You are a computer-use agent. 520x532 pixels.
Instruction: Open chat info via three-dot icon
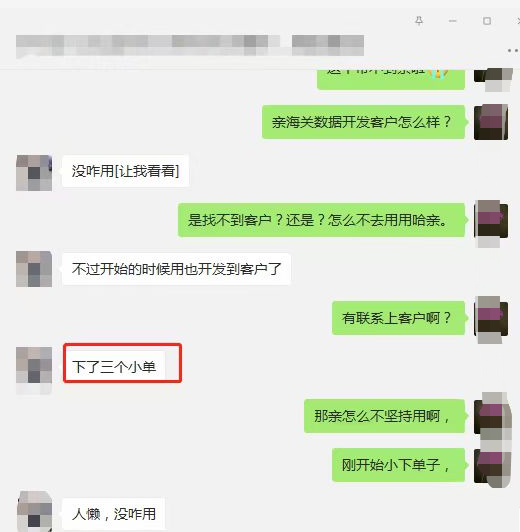coord(514,51)
